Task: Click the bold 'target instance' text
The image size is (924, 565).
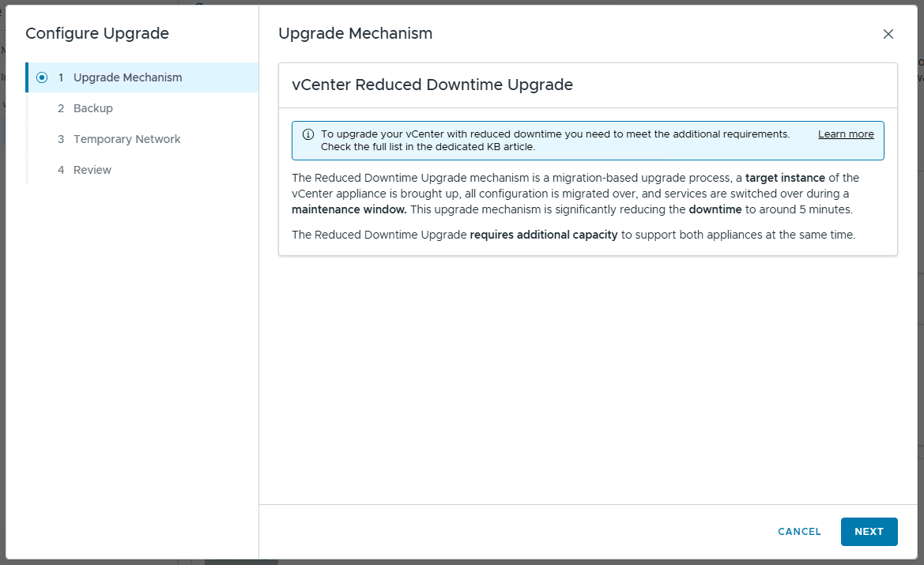Action: pos(785,178)
